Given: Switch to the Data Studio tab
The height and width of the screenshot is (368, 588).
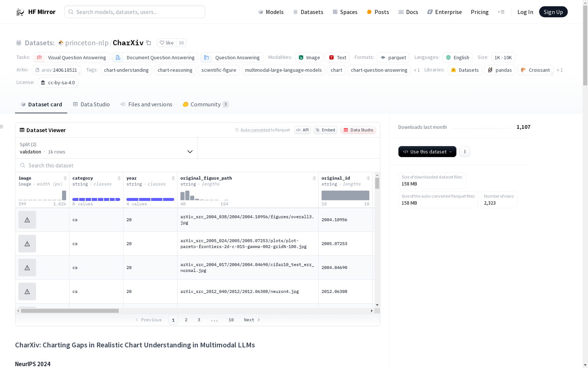Looking at the screenshot, I should coord(91,105).
